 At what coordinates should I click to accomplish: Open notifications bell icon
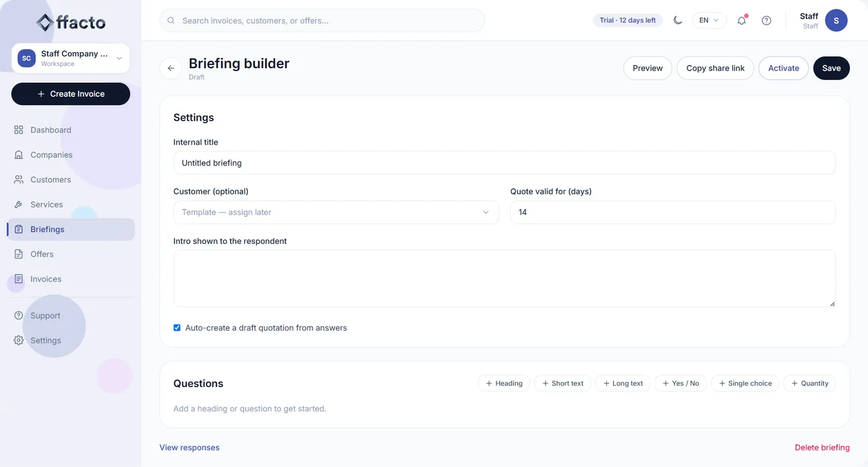742,20
